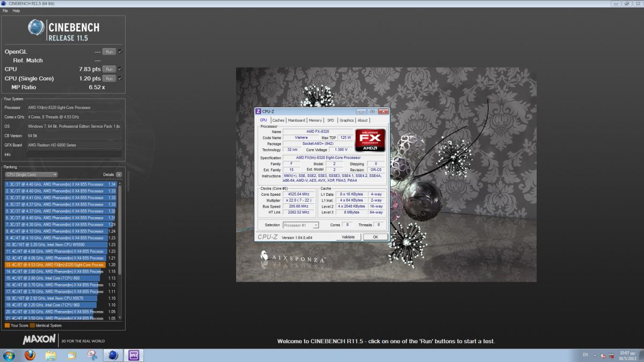Run the OpenGL benchmark
This screenshot has width=644, height=362.
point(109,51)
